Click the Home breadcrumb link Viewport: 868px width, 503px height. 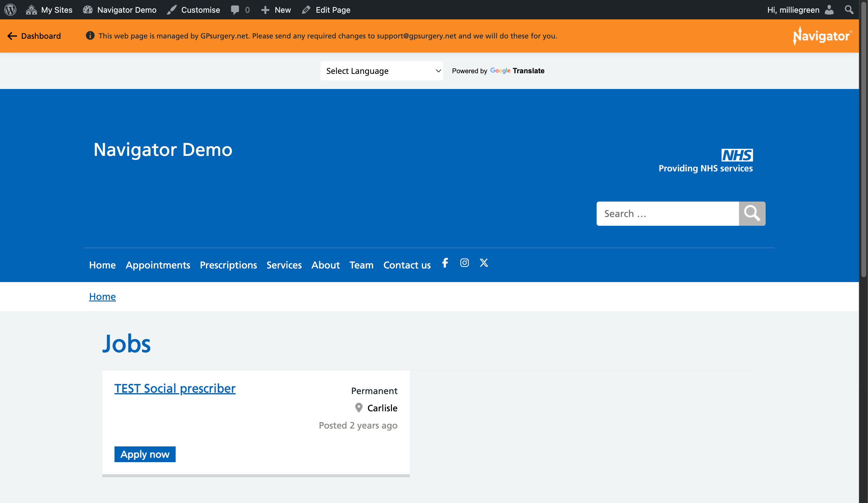[x=102, y=296]
